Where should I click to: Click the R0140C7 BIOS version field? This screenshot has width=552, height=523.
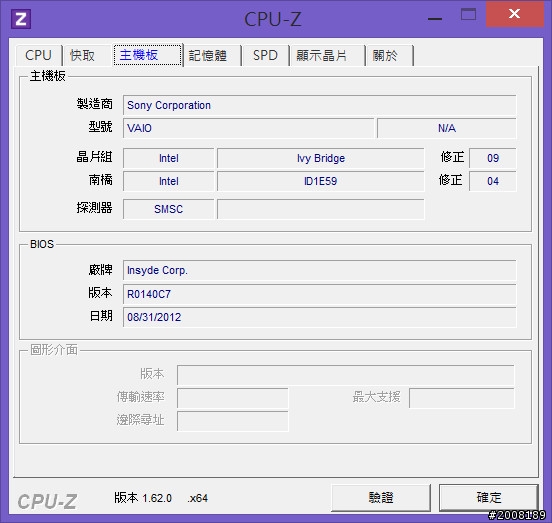tap(319, 294)
